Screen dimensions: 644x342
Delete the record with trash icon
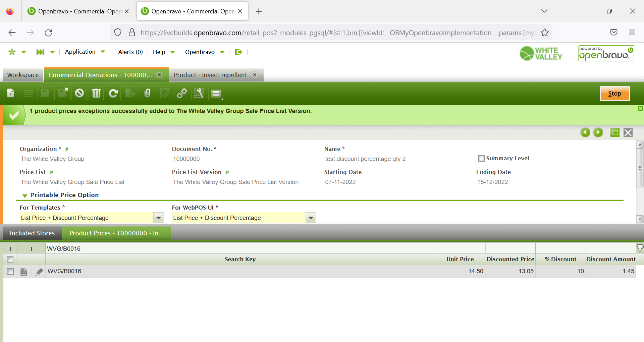(x=96, y=93)
